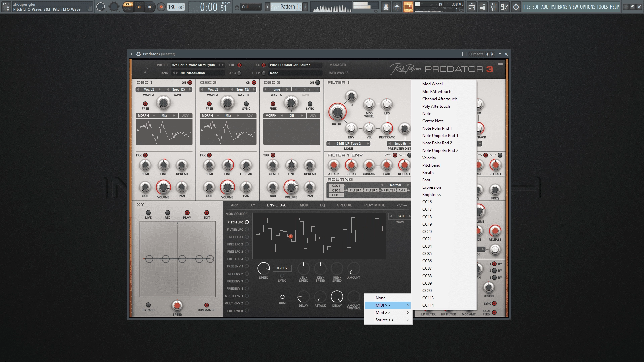Open the TOOLS menu

[x=602, y=7]
